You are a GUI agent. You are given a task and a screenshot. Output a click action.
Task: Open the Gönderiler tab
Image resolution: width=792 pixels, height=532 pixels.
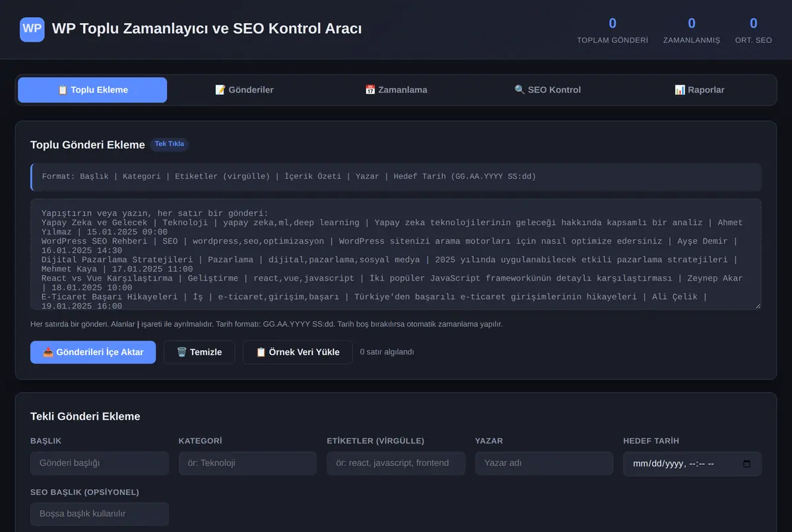244,90
